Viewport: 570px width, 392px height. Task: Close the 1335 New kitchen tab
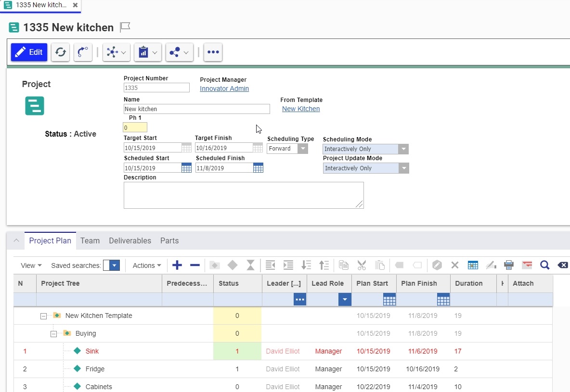click(x=75, y=5)
